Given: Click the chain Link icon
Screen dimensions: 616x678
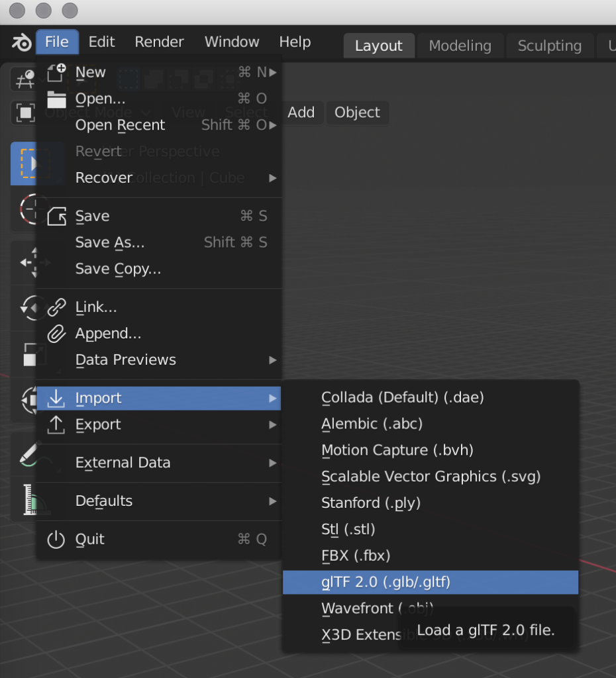Looking at the screenshot, I should (56, 307).
